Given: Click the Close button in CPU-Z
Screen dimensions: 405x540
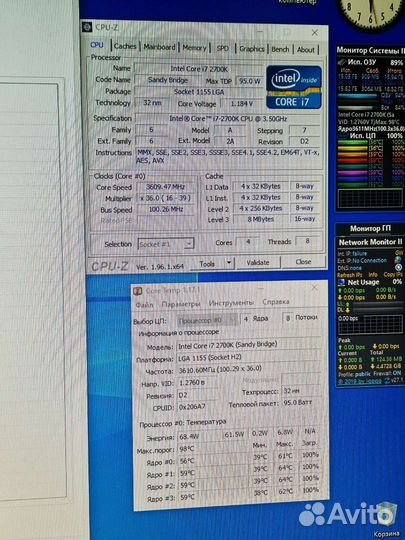Looking at the screenshot, I should (303, 262).
